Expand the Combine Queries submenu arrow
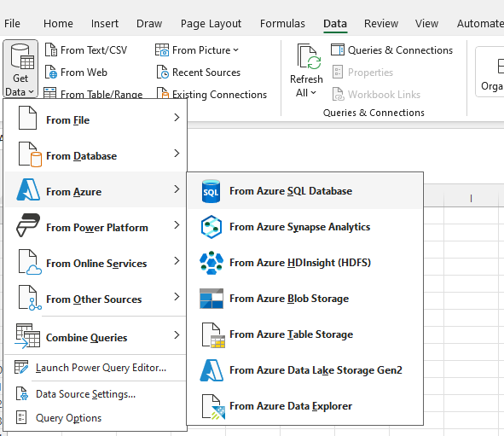This screenshot has width=504, height=436. pos(177,335)
